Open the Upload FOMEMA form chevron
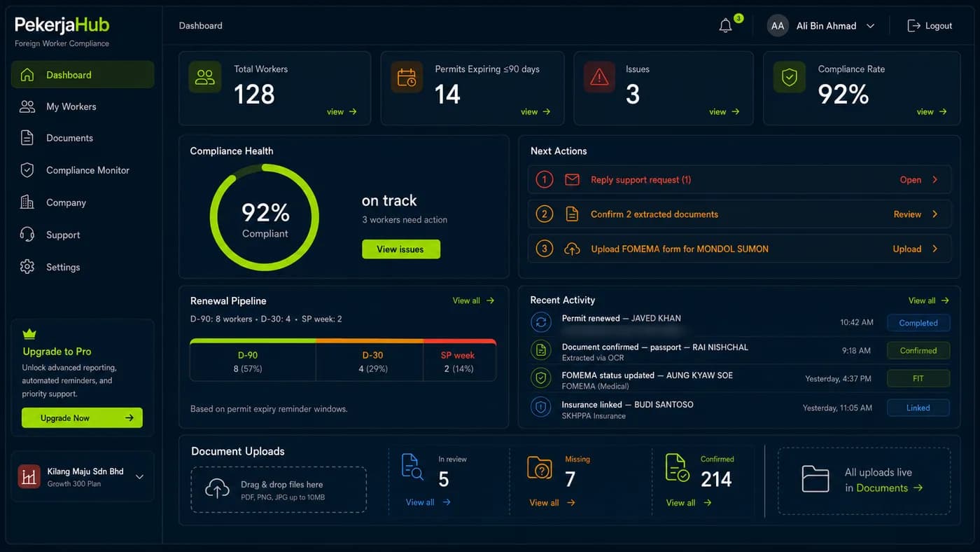This screenshot has width=980, height=552. tap(934, 249)
